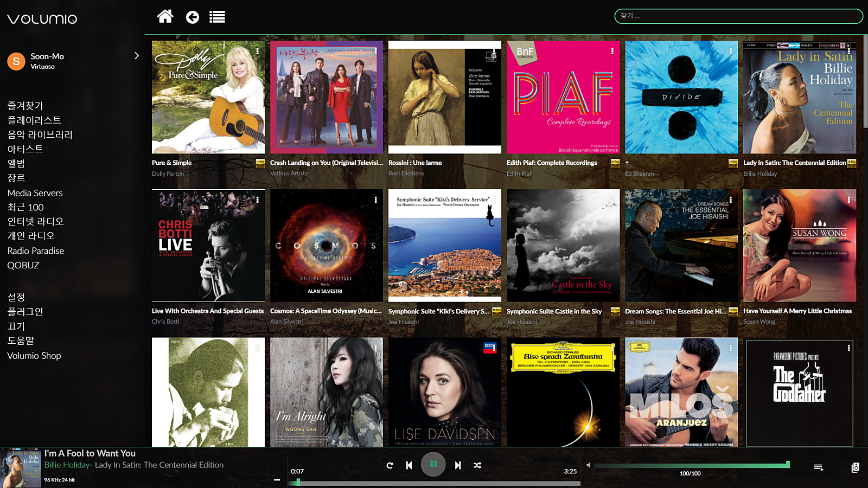Open 개인 라디오 my web radio
Image resolution: width=868 pixels, height=488 pixels.
coord(31,236)
